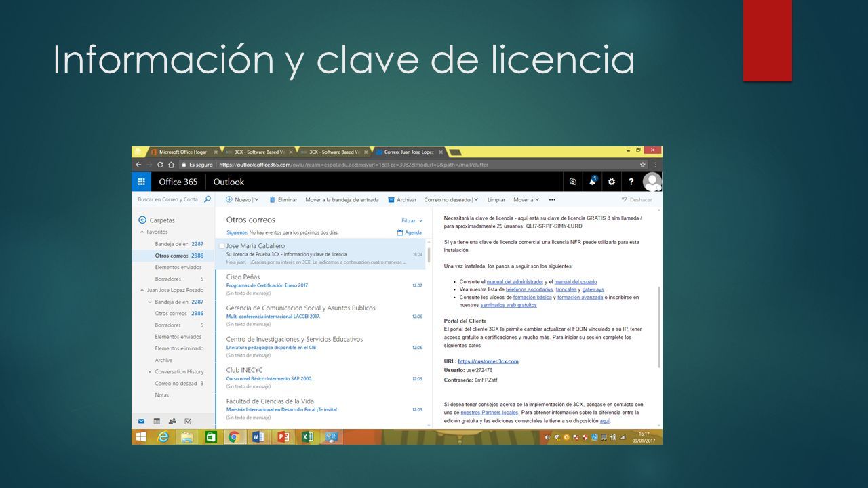Switch to Tasks module icon at bottom
868x488 pixels.
(x=188, y=421)
